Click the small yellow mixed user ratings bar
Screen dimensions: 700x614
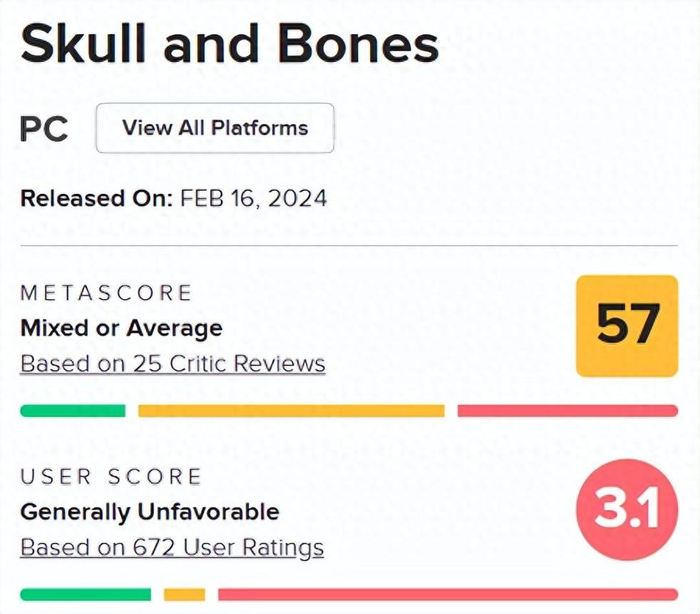[x=184, y=595]
